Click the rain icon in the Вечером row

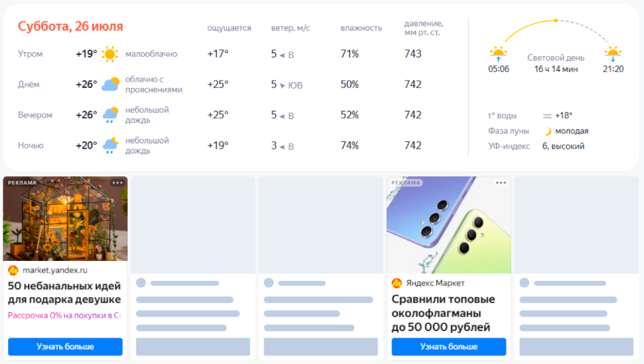click(110, 115)
